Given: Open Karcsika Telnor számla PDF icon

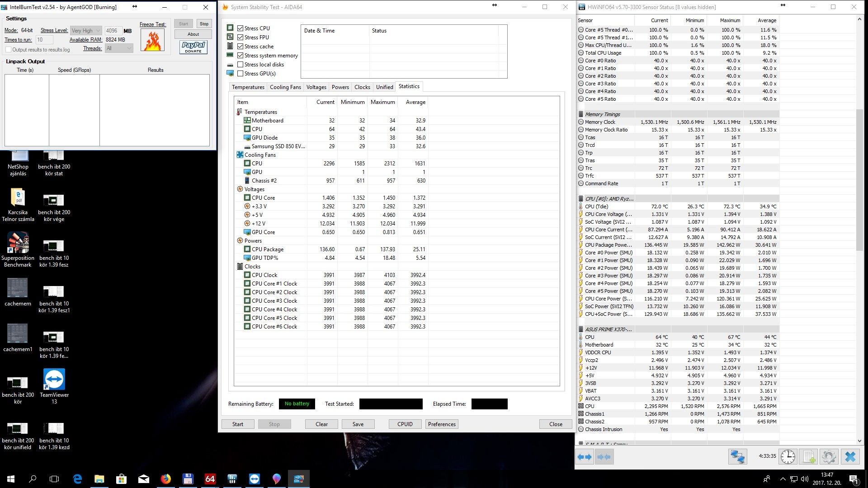Looking at the screenshot, I should pos(18,205).
